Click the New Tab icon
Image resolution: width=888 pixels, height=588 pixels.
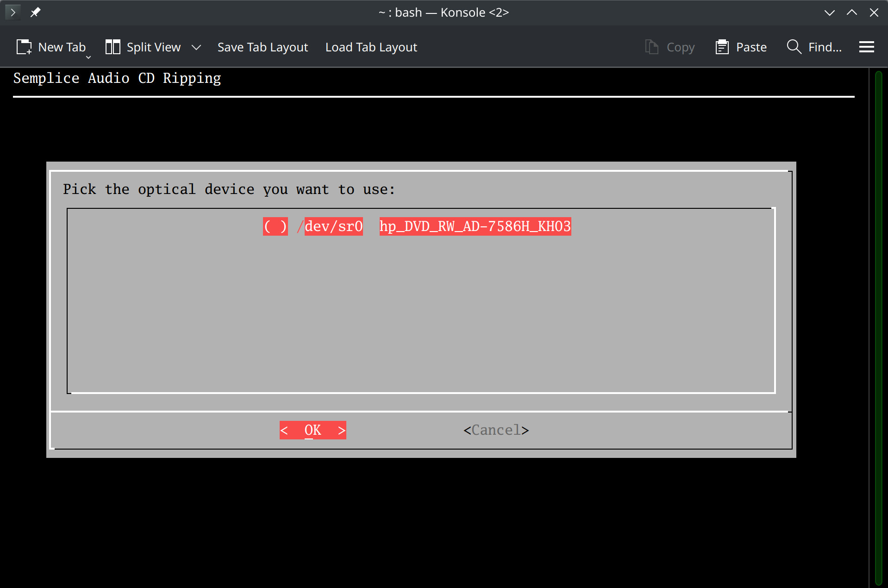24,47
